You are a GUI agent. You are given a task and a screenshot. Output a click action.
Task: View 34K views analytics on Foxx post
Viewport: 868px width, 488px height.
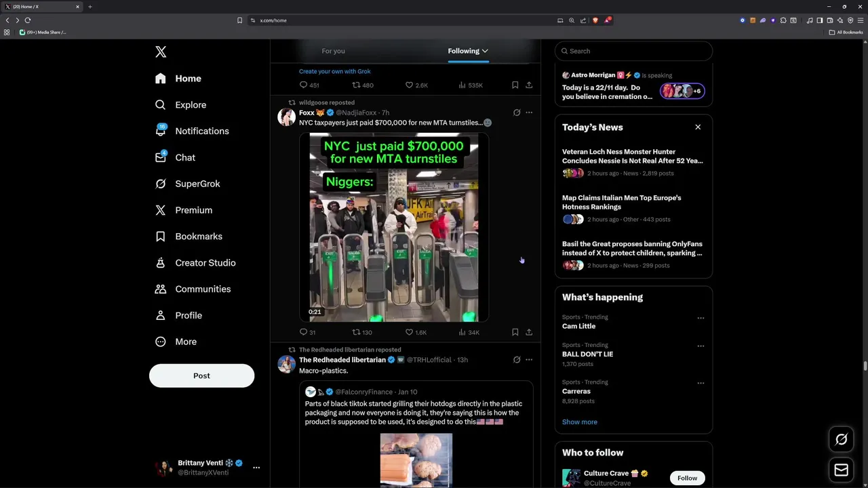(469, 332)
